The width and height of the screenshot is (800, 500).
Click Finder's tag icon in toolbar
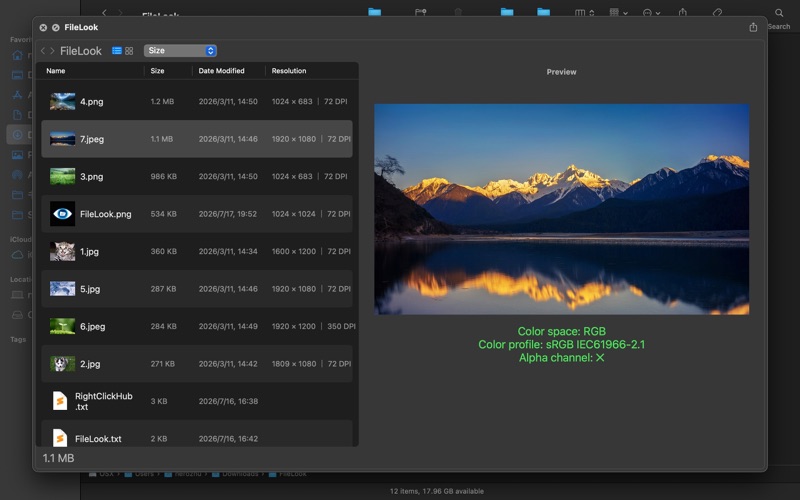coord(717,12)
